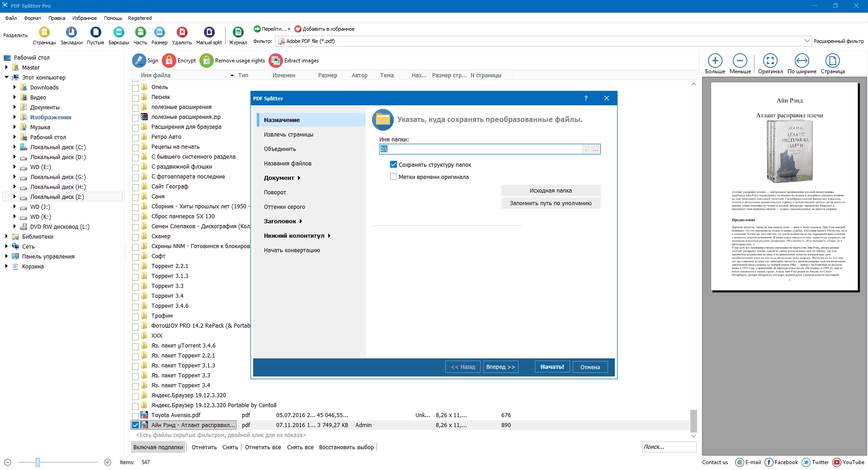Open the Формат menu

[33, 18]
